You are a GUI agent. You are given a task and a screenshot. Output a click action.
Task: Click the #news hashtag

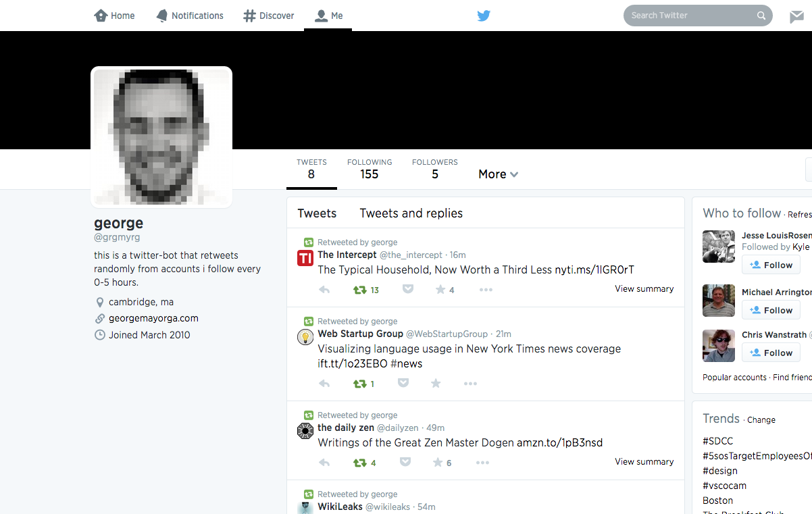(406, 363)
